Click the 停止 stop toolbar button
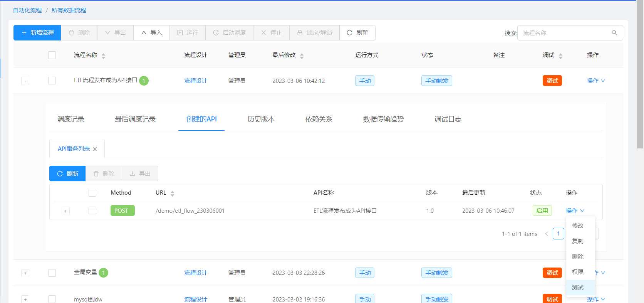 tap(271, 33)
